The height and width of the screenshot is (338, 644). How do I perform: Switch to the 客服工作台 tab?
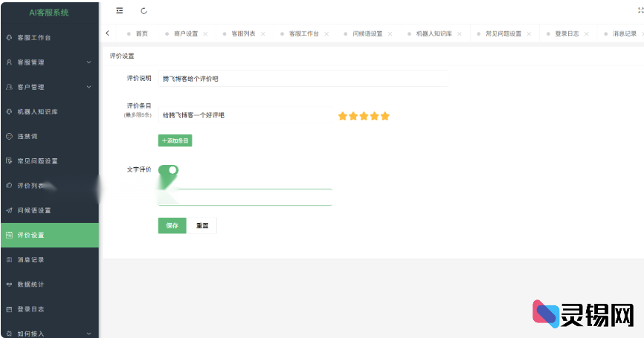pyautogui.click(x=304, y=33)
